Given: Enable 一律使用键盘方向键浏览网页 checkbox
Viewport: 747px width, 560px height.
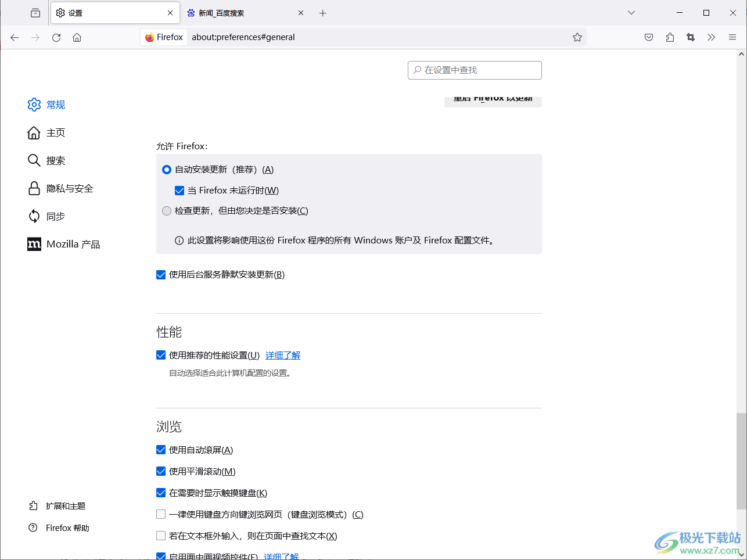Looking at the screenshot, I should (x=161, y=515).
